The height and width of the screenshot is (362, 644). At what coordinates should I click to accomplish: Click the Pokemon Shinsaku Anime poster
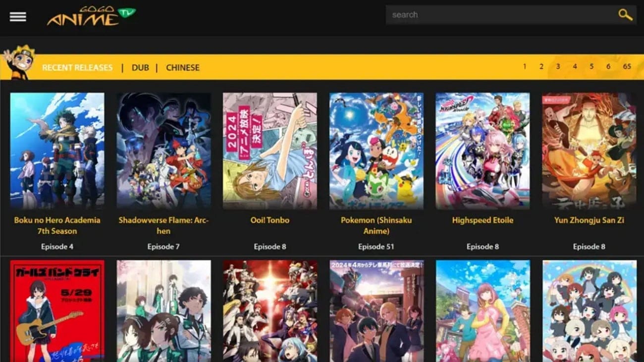(x=376, y=152)
